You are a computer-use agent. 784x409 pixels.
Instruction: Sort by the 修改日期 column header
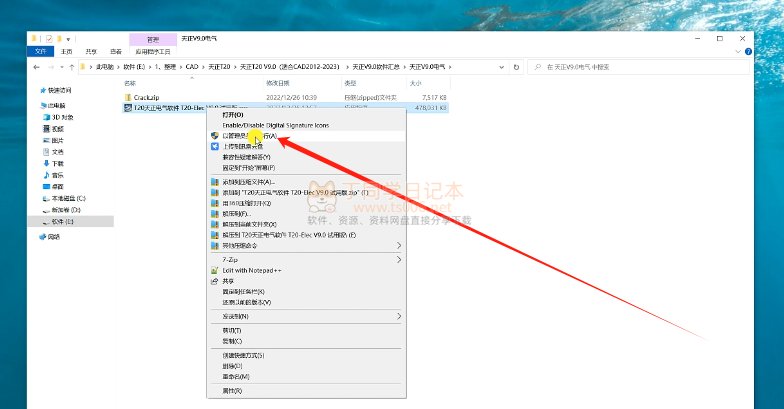pyautogui.click(x=278, y=83)
